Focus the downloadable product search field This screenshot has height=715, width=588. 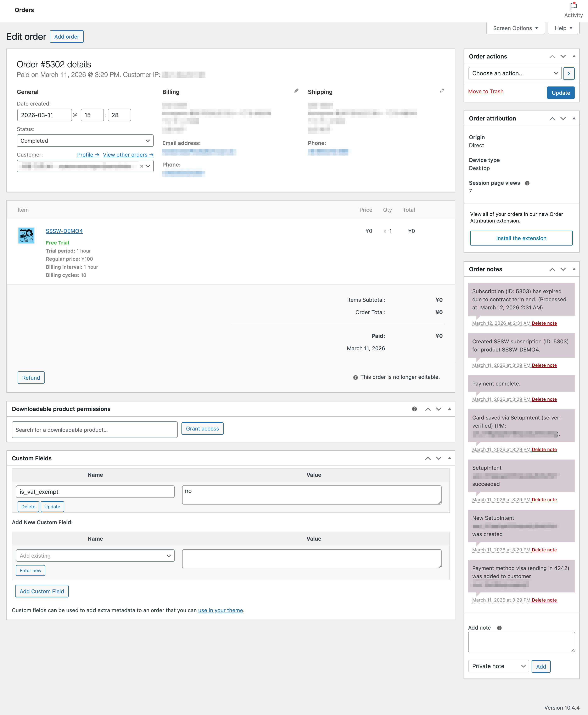95,430
